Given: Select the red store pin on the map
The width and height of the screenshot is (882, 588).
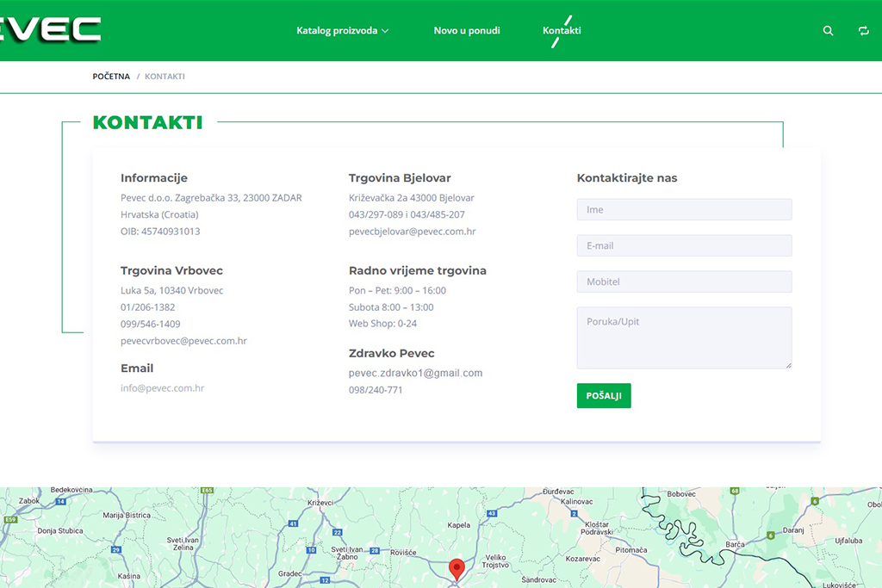Looking at the screenshot, I should coord(457,568).
